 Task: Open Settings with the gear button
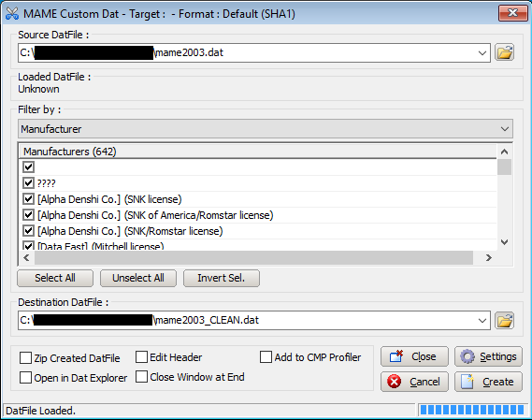[488, 356]
